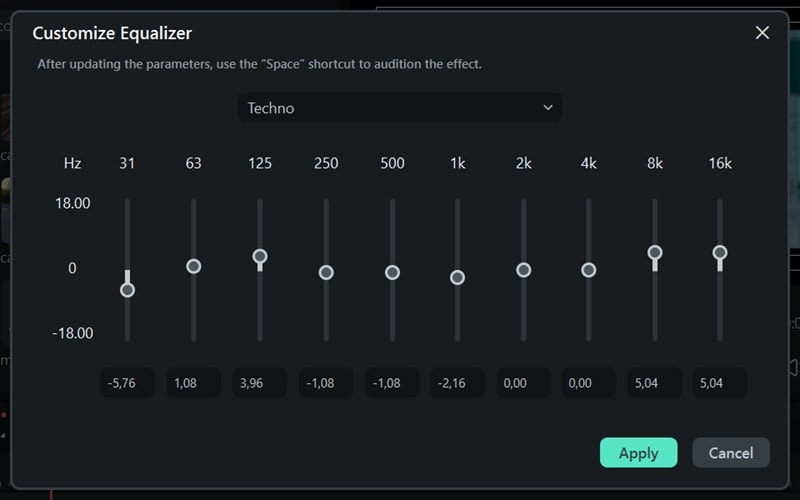Focus the 125 Hz value field showing 3,96
Image resolution: width=800 pixels, height=500 pixels.
tap(260, 382)
